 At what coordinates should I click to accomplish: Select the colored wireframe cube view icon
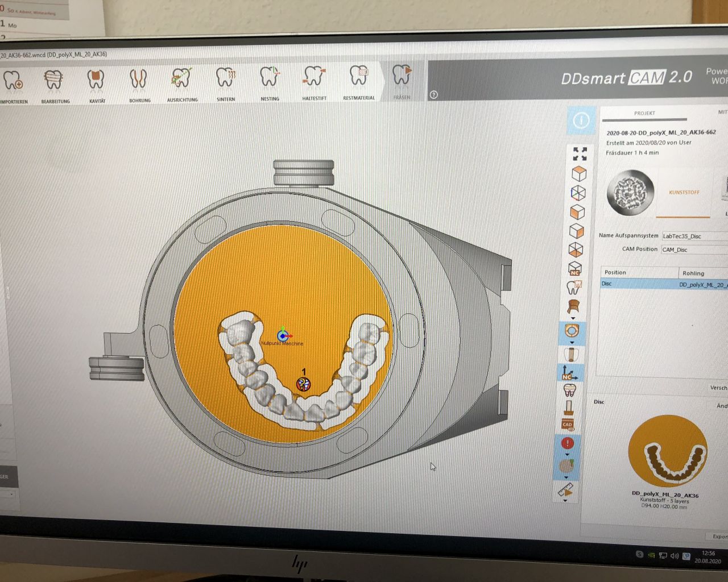click(x=578, y=193)
